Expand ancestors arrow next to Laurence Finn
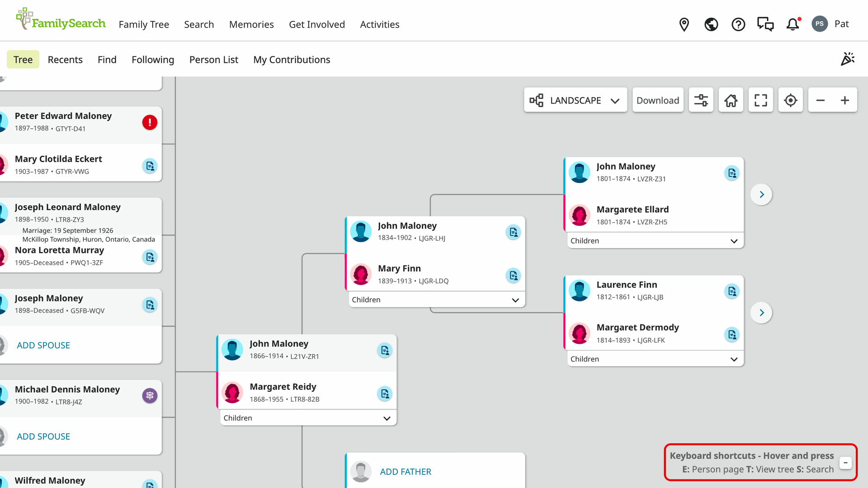This screenshot has width=868, height=488. tap(762, 313)
